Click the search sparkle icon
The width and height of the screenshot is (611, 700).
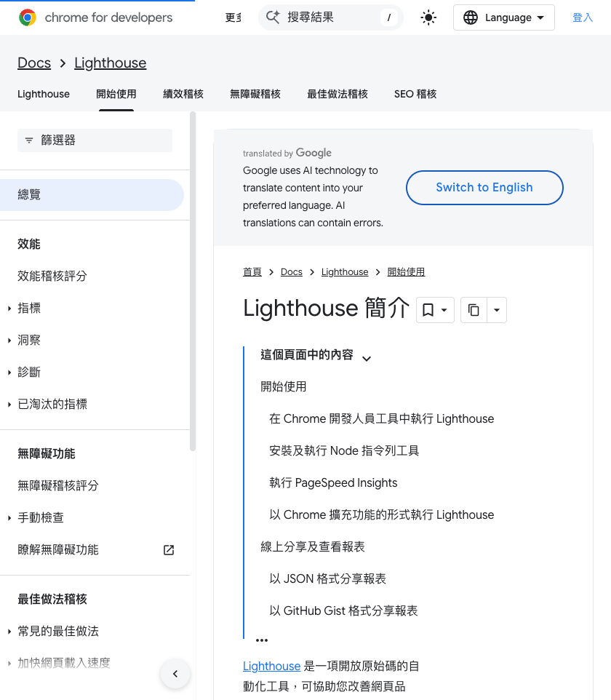[273, 17]
